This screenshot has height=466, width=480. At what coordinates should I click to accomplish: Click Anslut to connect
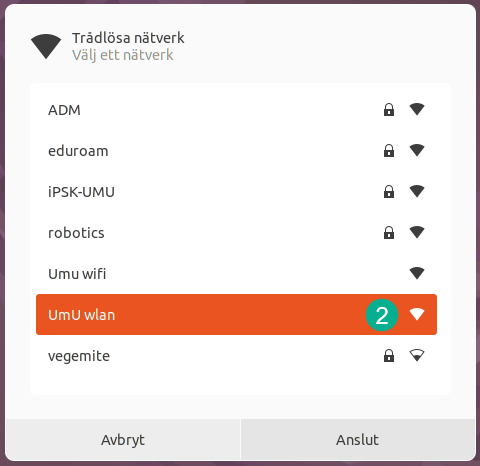(x=358, y=440)
